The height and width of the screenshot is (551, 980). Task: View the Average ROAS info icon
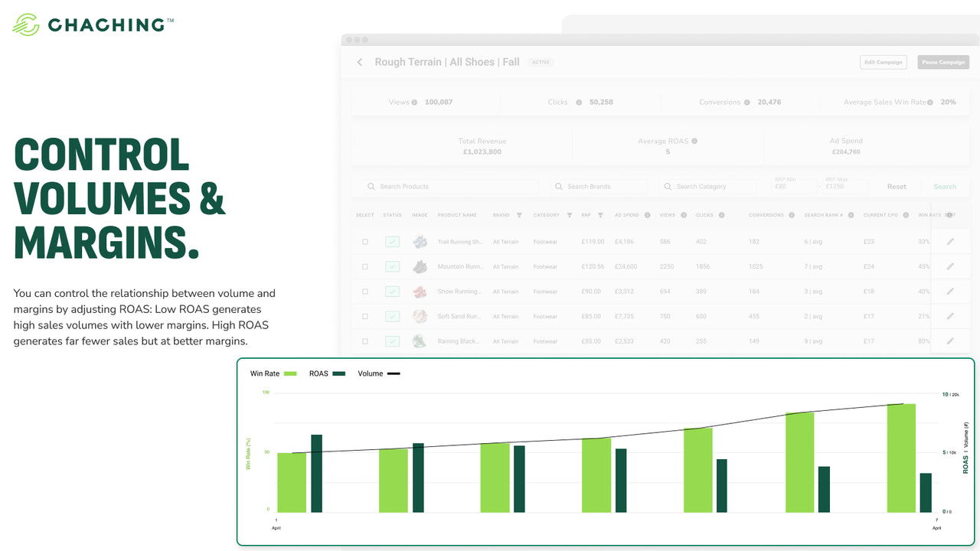pyautogui.click(x=694, y=142)
